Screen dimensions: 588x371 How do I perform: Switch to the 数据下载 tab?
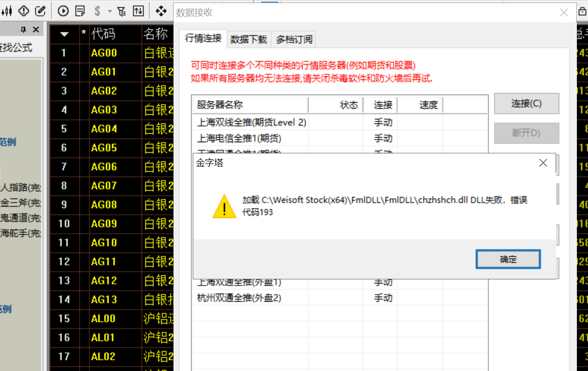click(248, 39)
